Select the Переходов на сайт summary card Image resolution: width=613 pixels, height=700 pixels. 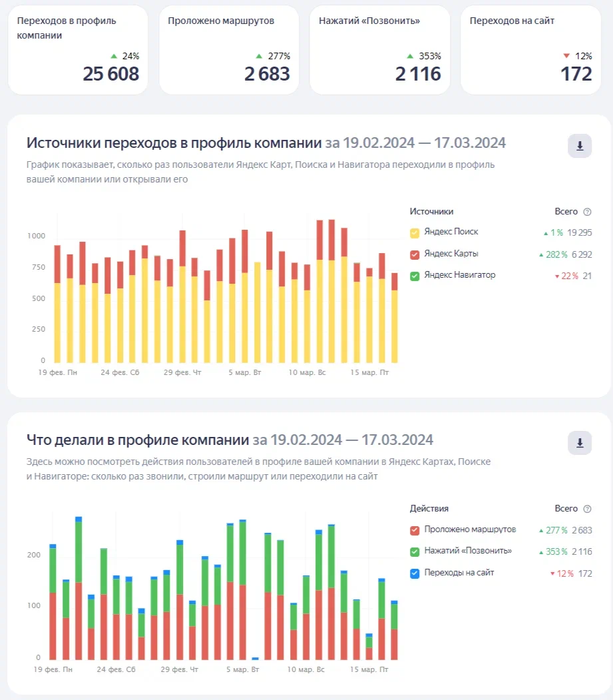tap(530, 50)
